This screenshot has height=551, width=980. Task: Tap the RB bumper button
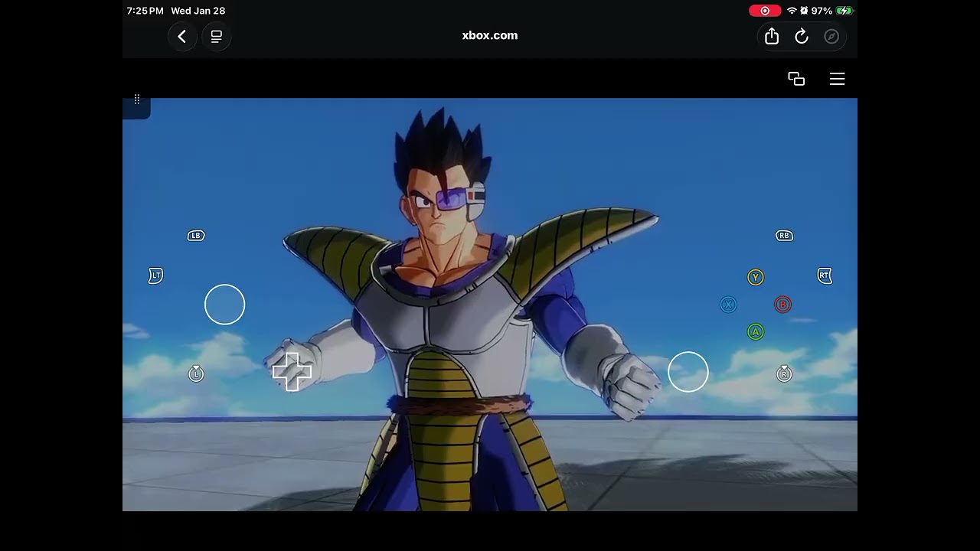(784, 236)
